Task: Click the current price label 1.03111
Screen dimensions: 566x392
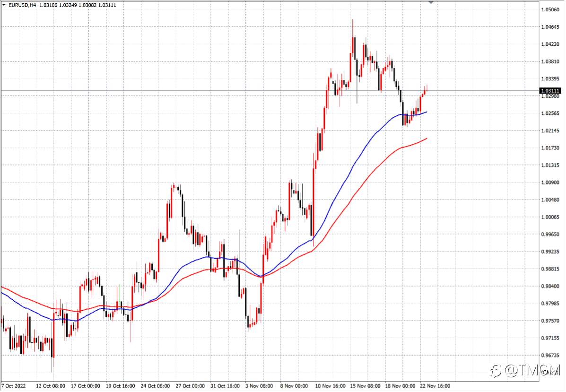Action: (550, 91)
